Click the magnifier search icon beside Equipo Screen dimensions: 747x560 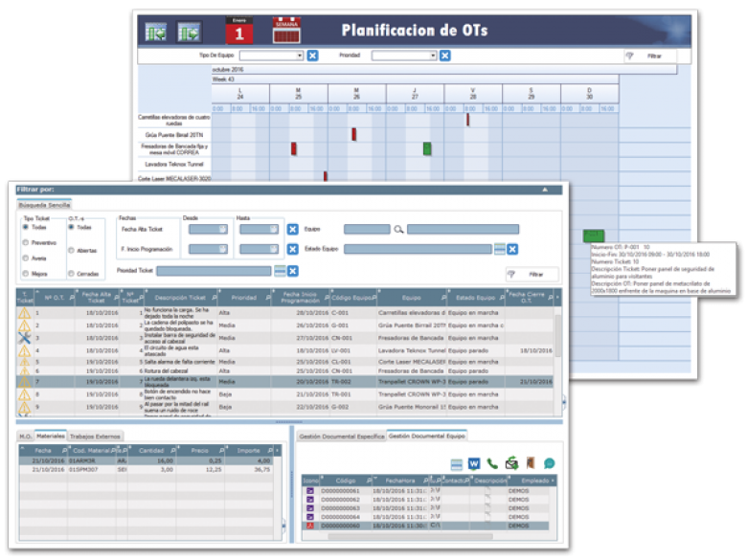tap(398, 230)
